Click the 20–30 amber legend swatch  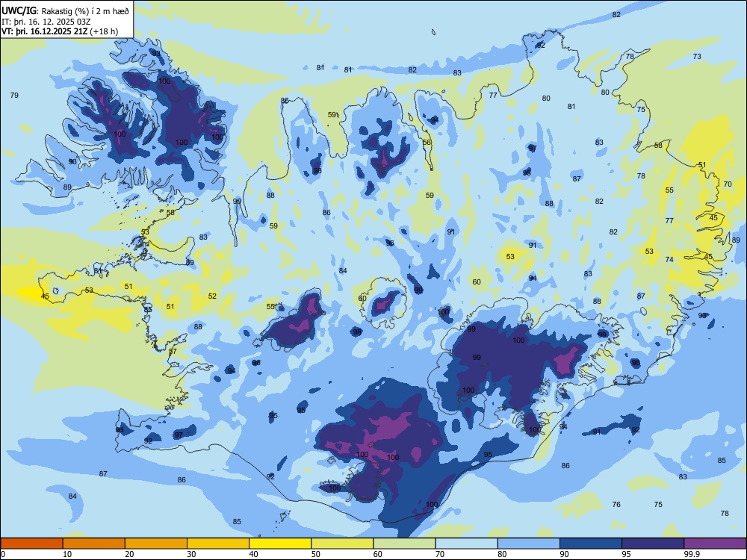pos(156,544)
